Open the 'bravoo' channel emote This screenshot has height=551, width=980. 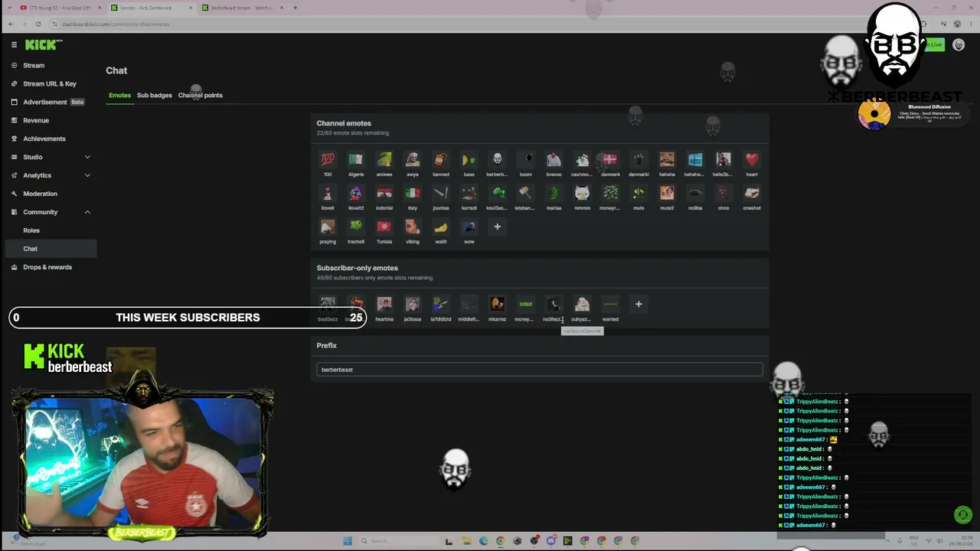554,160
